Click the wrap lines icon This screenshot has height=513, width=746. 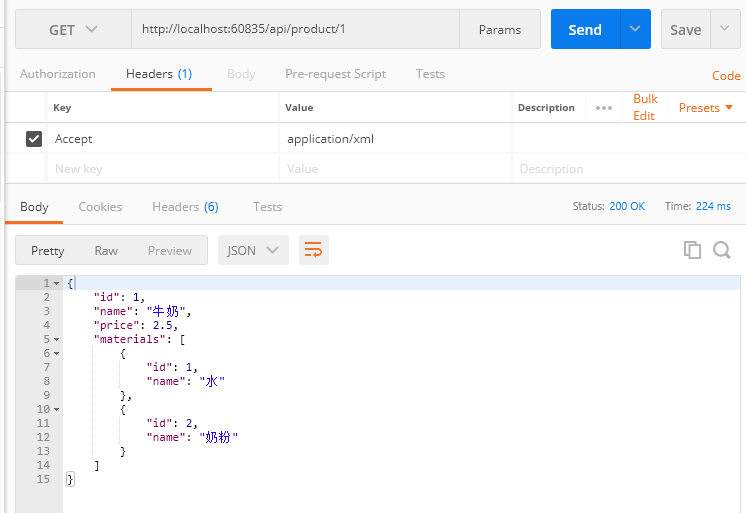[x=314, y=250]
